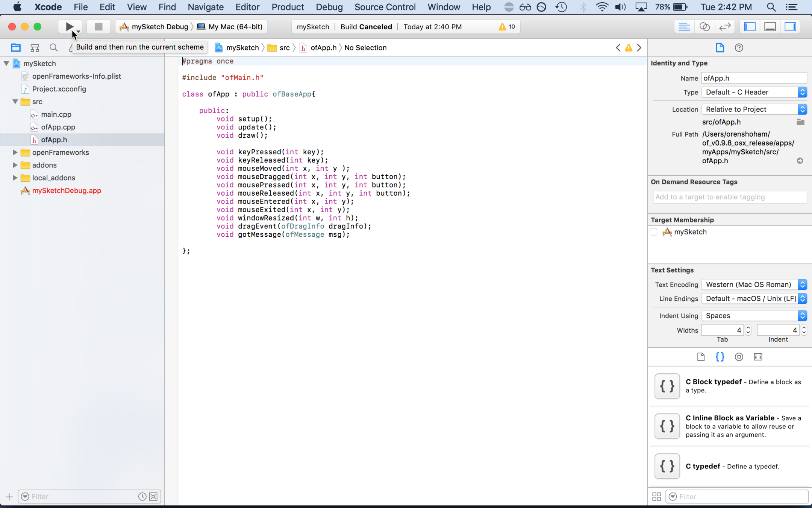Enable mySketch target membership checkbox

click(654, 232)
